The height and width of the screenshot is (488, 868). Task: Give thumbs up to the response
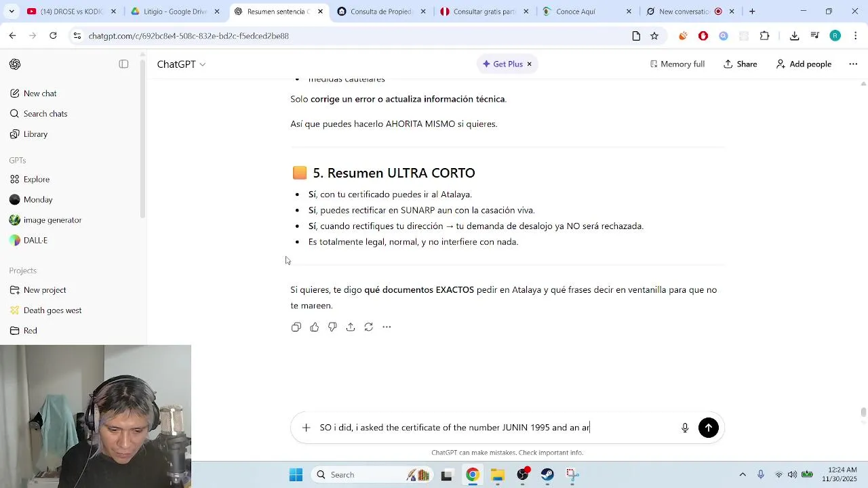point(315,327)
